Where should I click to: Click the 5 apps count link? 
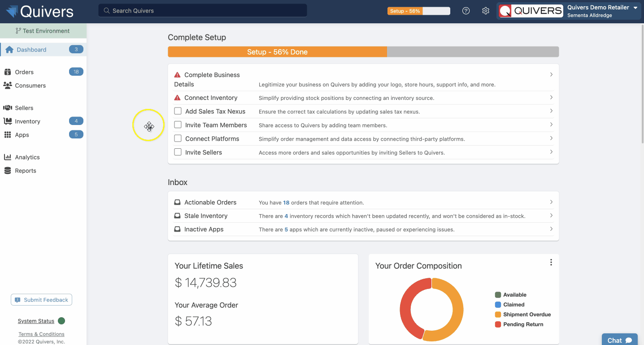pyautogui.click(x=286, y=229)
